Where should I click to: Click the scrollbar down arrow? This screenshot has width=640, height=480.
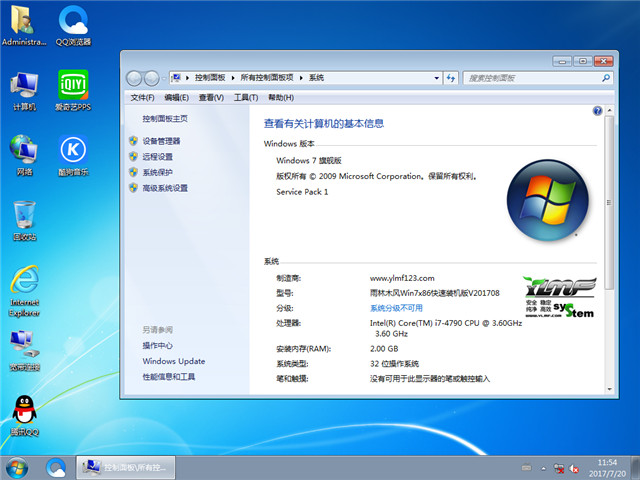click(x=609, y=389)
